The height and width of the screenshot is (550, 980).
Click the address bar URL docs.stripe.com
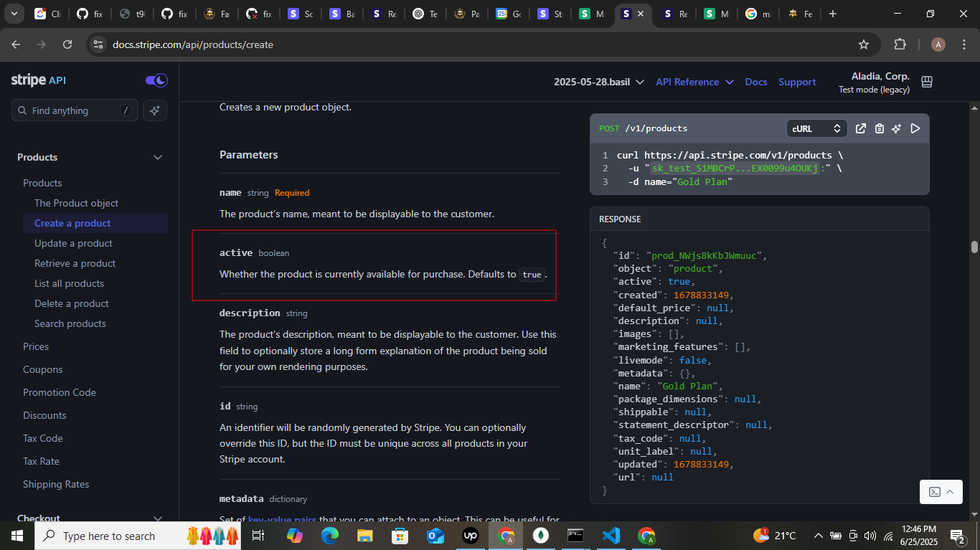pos(193,44)
